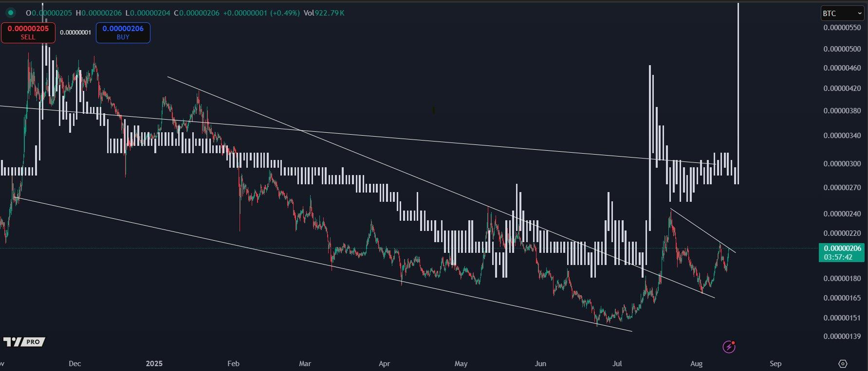Click the Vol 922.79K readout

tap(324, 13)
